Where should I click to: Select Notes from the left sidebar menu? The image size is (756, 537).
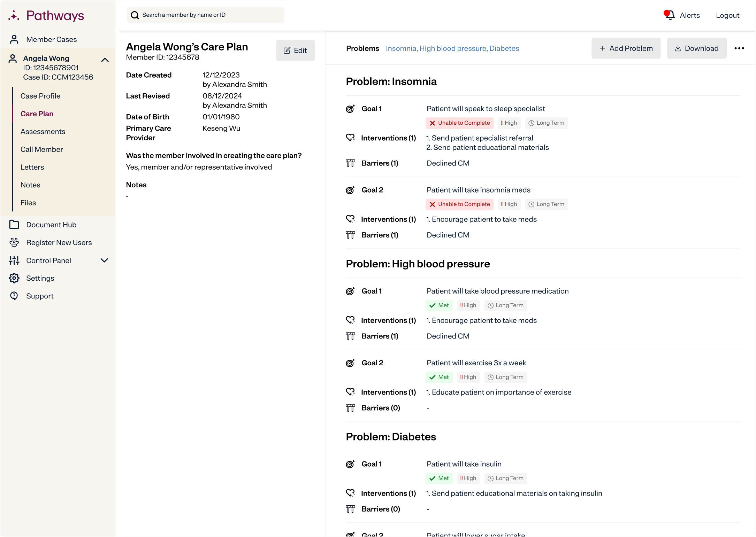click(x=30, y=184)
